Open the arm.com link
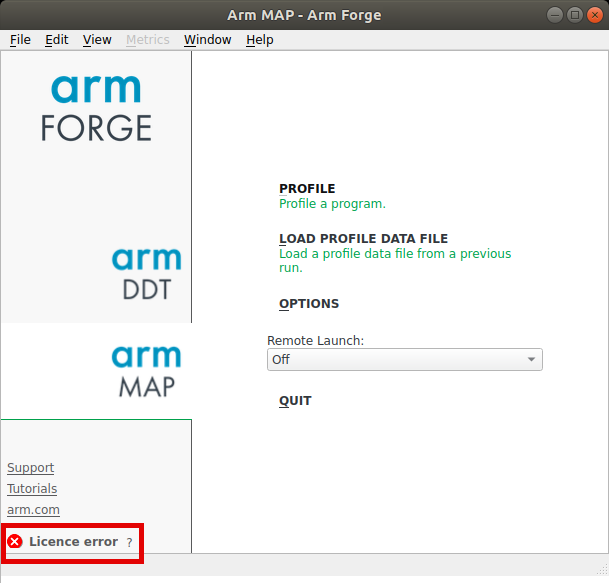Image resolution: width=609 pixels, height=583 pixels. pyautogui.click(x=33, y=510)
